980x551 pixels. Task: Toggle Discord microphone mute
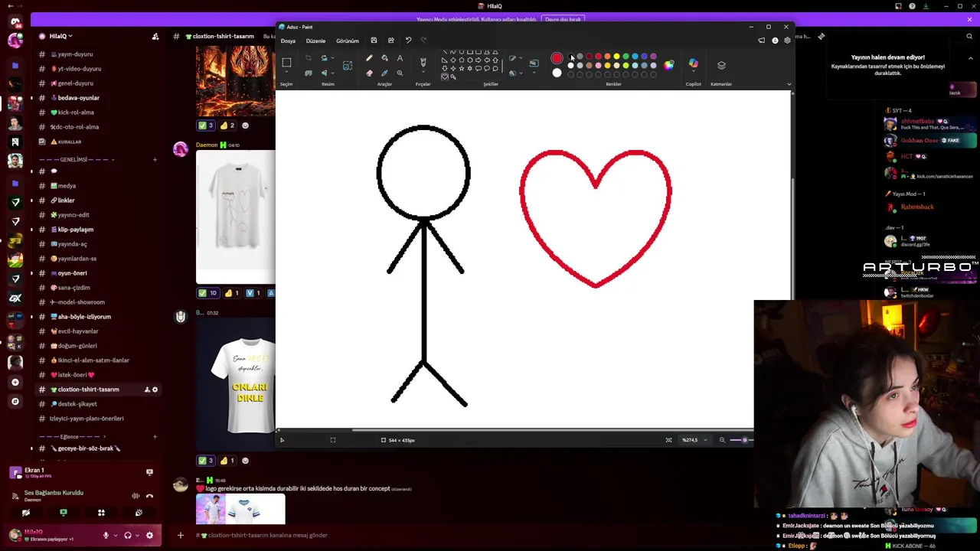106,535
